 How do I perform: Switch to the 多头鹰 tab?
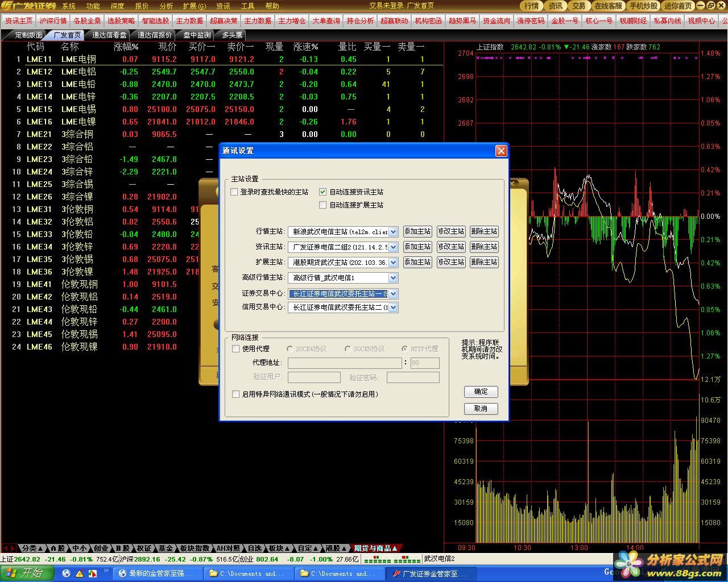tap(232, 35)
